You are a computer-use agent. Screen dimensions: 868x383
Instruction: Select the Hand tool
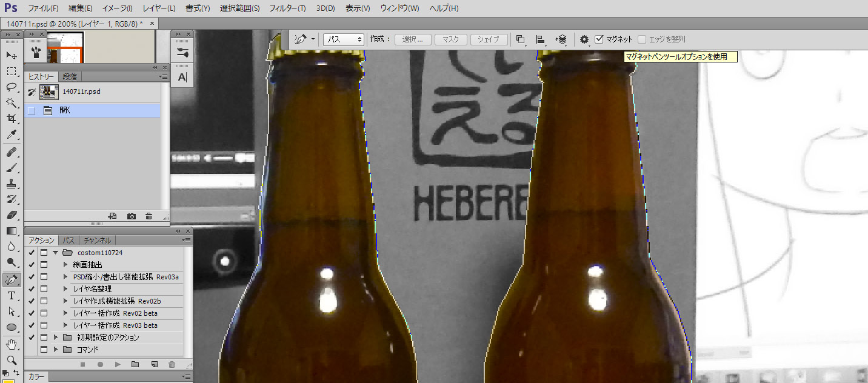pos(12,345)
